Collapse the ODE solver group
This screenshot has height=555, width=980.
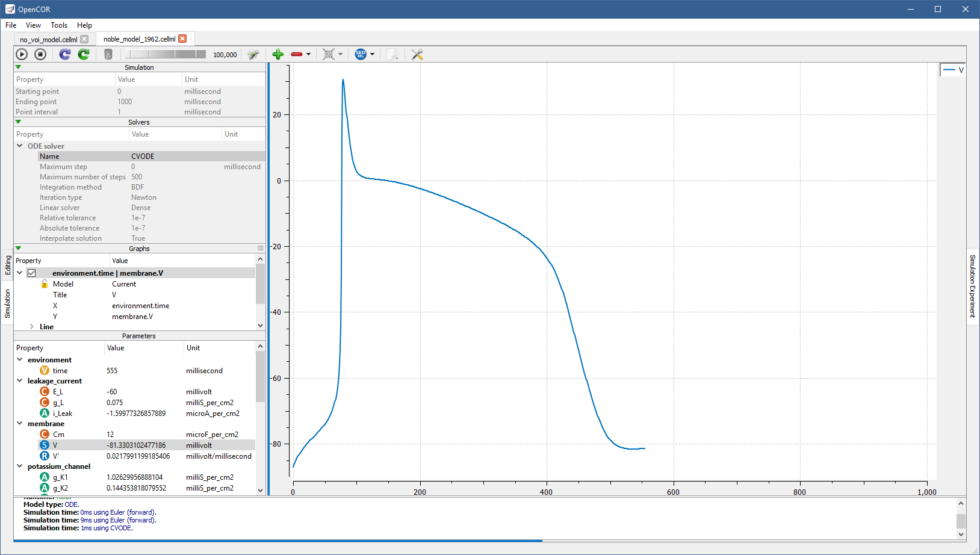point(20,146)
